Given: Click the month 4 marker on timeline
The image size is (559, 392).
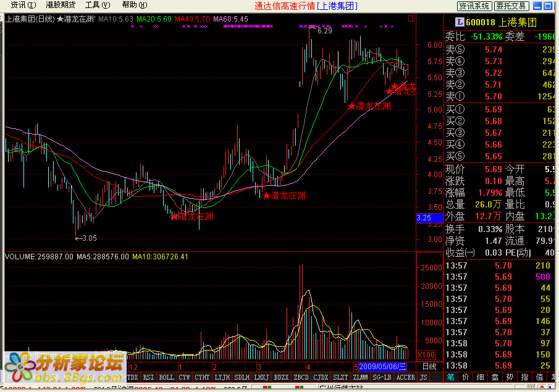Looking at the screenshot, I should pos(308,367).
